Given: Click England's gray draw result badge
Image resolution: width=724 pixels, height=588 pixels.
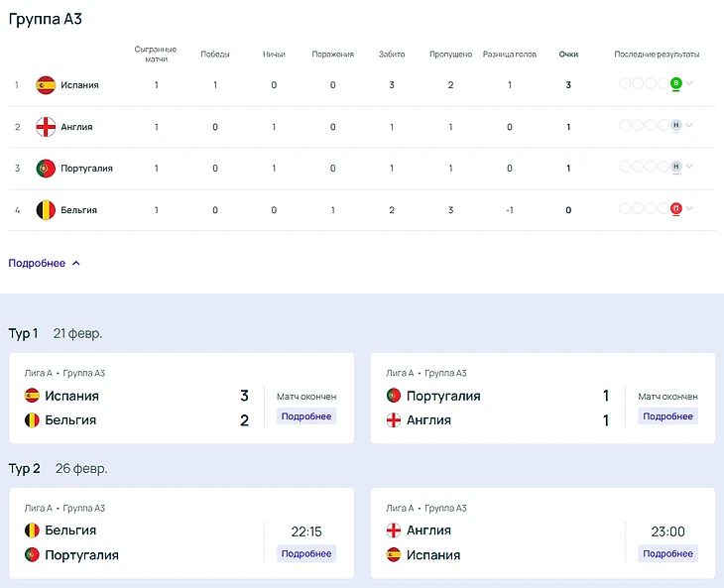Looking at the screenshot, I should 675,126.
